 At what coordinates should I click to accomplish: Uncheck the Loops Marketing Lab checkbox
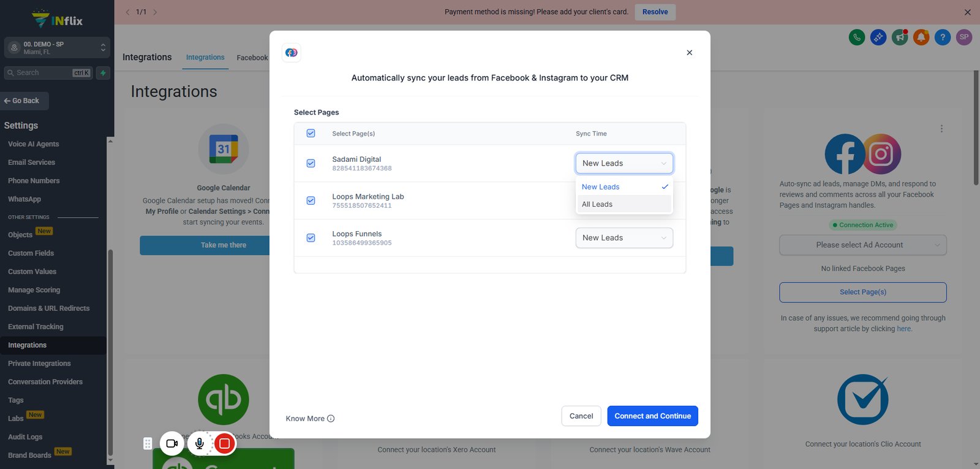[x=311, y=200]
